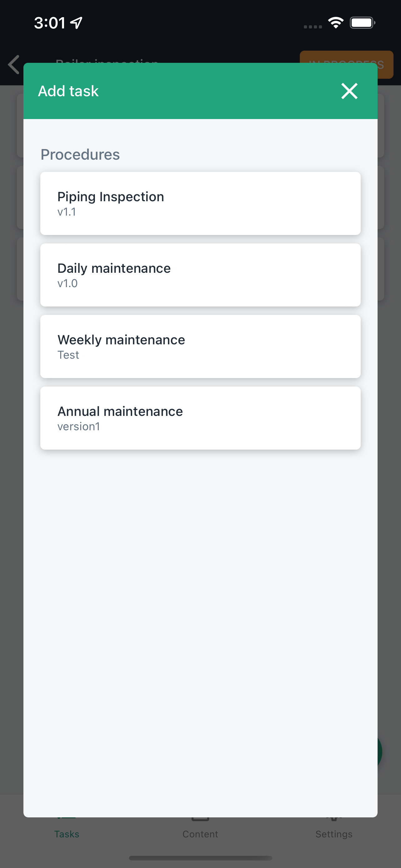Image resolution: width=401 pixels, height=868 pixels.
Task: Tap the battery indicator icon
Action: pyautogui.click(x=363, y=23)
